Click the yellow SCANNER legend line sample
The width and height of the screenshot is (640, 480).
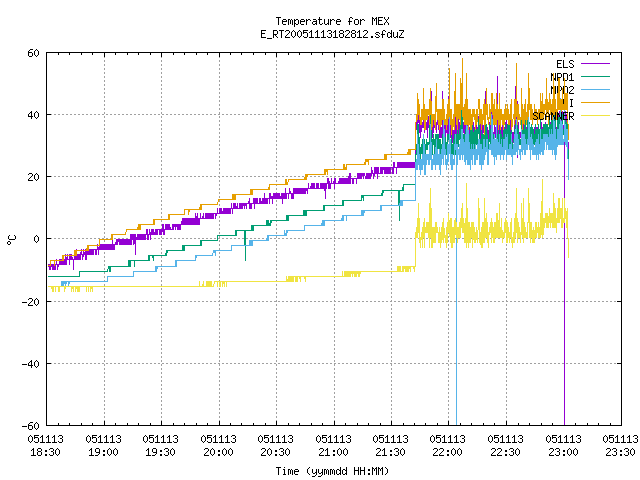(595, 116)
